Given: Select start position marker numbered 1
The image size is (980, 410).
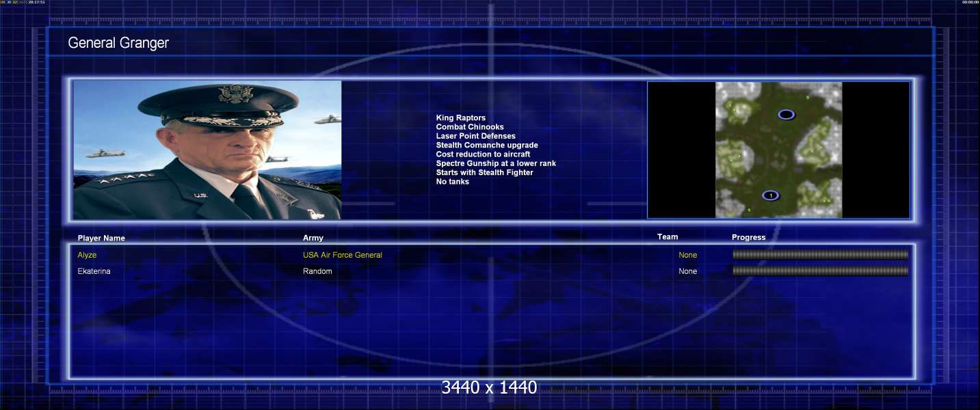Looking at the screenshot, I should [x=771, y=195].
